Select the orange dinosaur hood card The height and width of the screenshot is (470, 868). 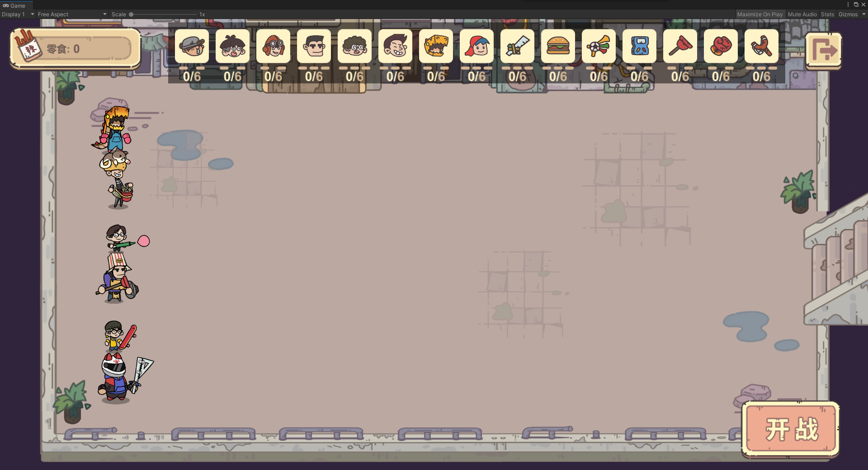tap(436, 46)
